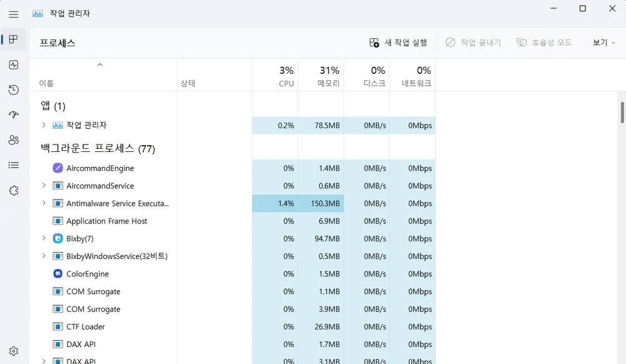626x364 pixels.
Task: Expand the Bixby(7) process group
Action: 44,238
